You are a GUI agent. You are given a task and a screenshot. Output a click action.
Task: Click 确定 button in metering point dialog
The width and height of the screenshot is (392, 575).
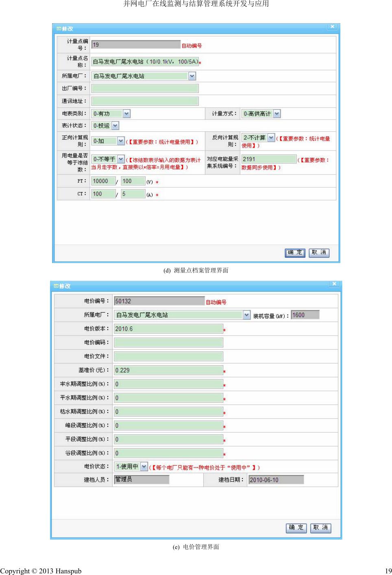[295, 253]
